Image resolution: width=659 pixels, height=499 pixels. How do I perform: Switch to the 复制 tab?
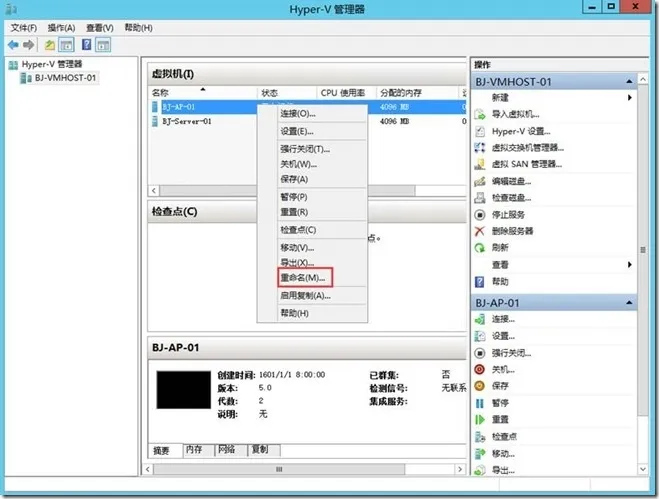point(264,449)
